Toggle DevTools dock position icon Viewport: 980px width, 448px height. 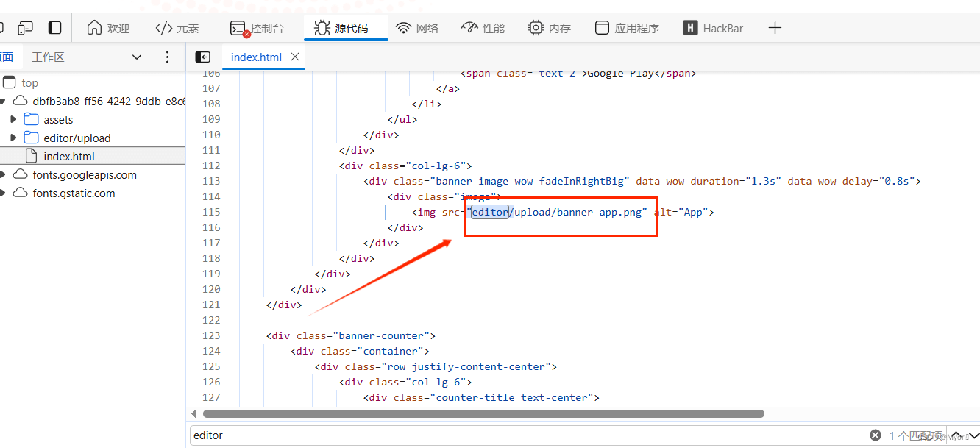point(54,26)
